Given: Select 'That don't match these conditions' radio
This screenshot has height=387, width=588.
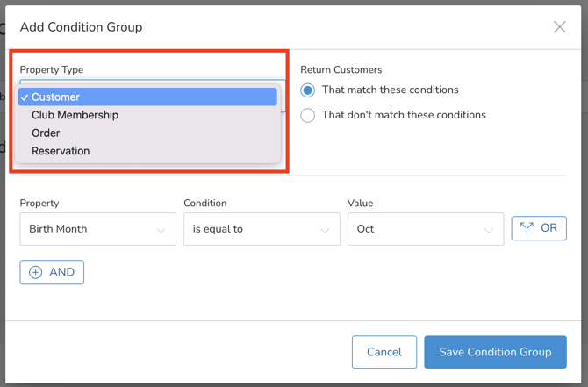Looking at the screenshot, I should point(308,115).
